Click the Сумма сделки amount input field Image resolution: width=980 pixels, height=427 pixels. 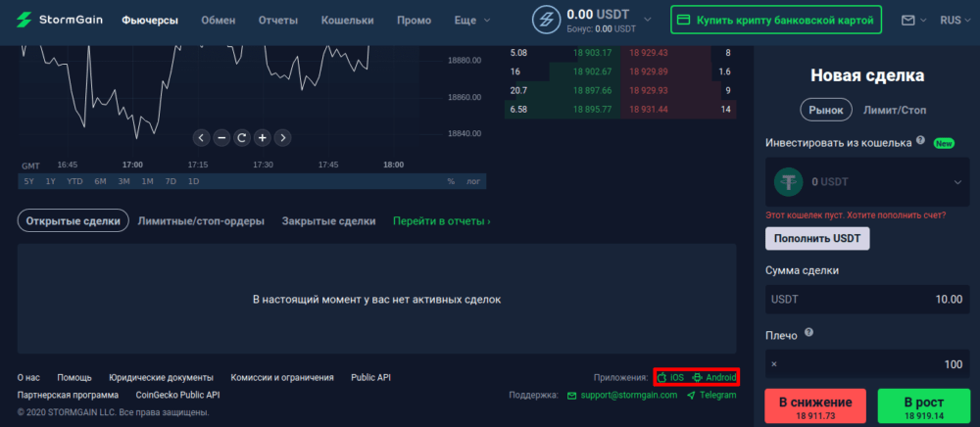click(x=866, y=299)
